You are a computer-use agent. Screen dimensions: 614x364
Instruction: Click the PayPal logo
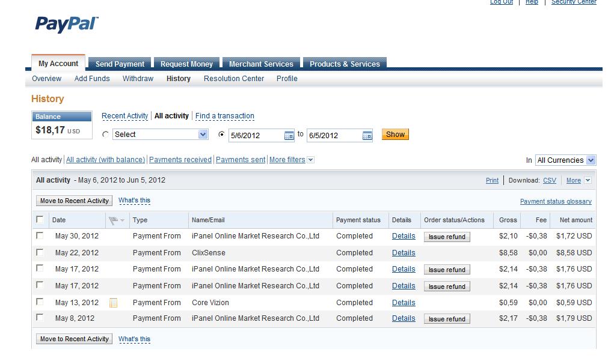pos(66,24)
